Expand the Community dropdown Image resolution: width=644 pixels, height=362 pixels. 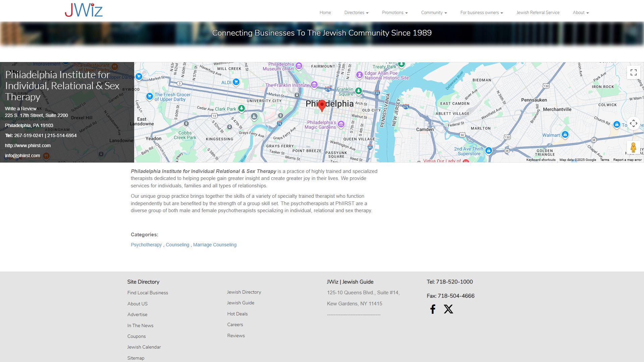tap(434, 13)
